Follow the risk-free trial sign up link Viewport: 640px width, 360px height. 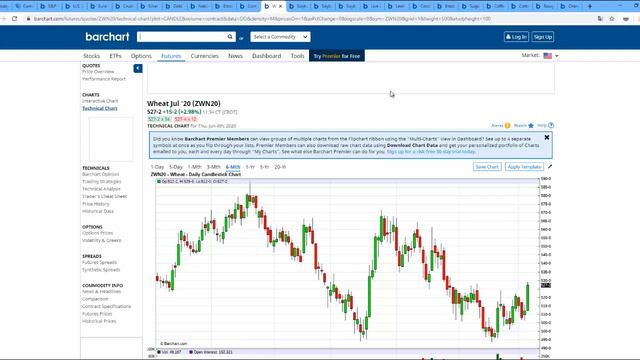(x=431, y=151)
